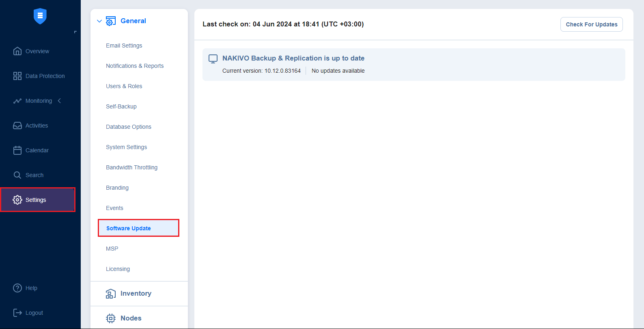This screenshot has height=329, width=644.
Task: Select the Licensing menu item
Action: click(118, 269)
